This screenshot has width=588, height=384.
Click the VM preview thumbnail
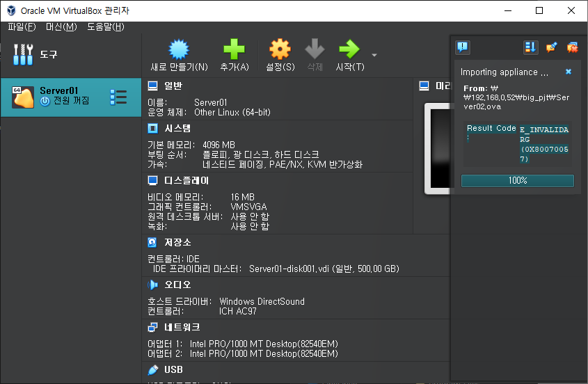(x=437, y=148)
